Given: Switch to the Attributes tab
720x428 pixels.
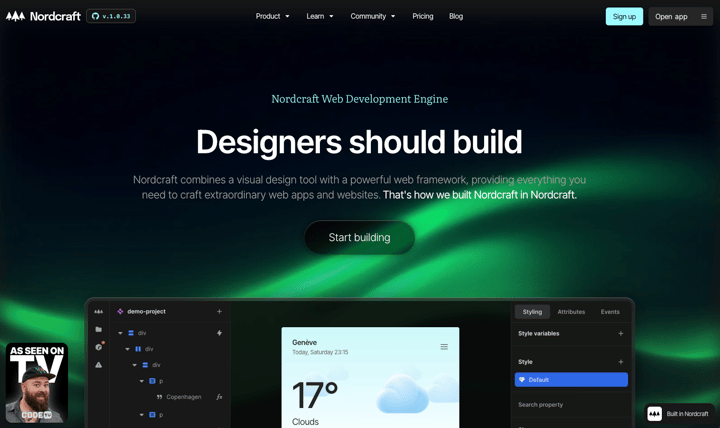Looking at the screenshot, I should [571, 312].
